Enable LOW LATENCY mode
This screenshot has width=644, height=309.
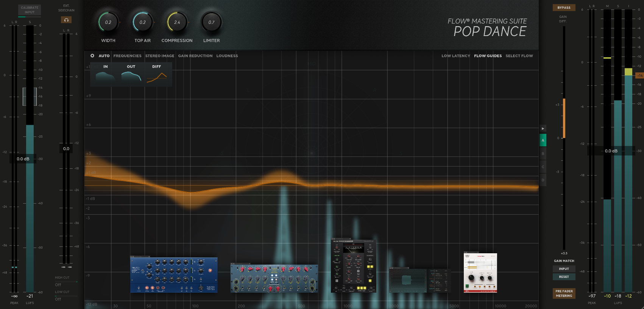pos(456,56)
